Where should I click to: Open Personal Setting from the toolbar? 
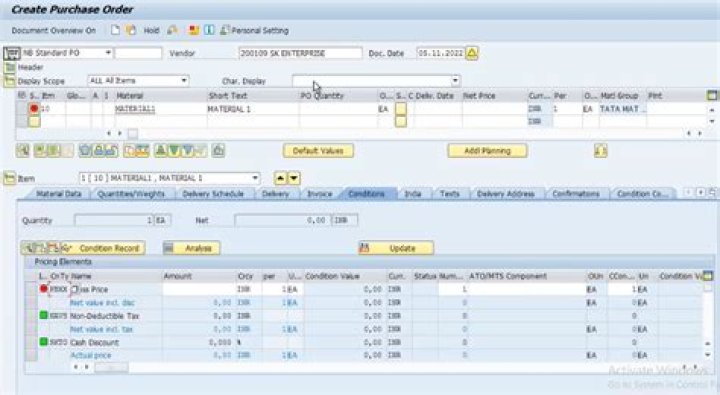coord(255,30)
